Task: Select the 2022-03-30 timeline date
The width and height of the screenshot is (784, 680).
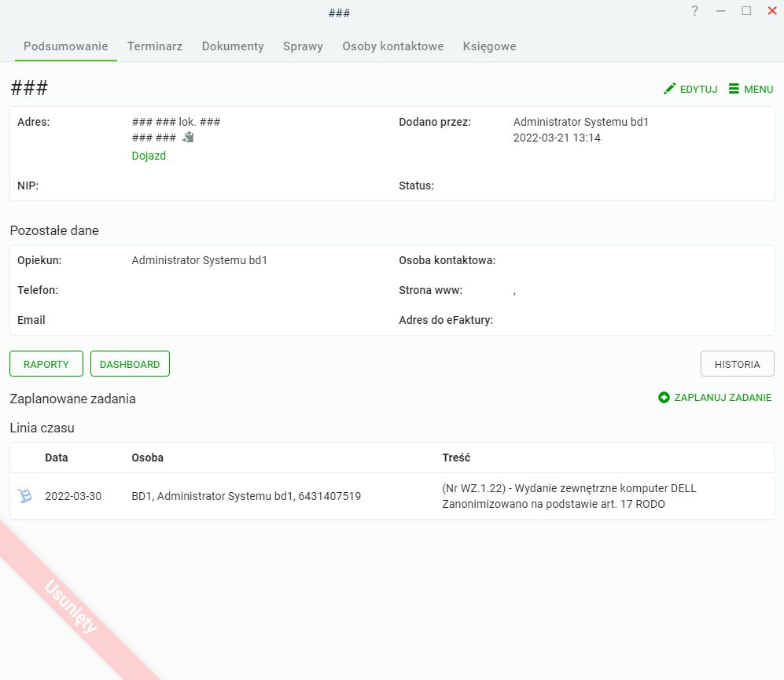Action: coord(73,496)
